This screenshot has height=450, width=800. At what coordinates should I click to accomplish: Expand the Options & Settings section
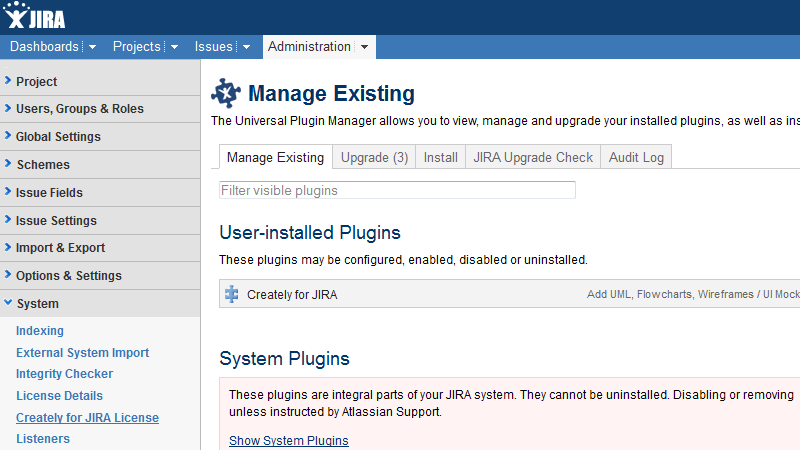[x=100, y=276]
